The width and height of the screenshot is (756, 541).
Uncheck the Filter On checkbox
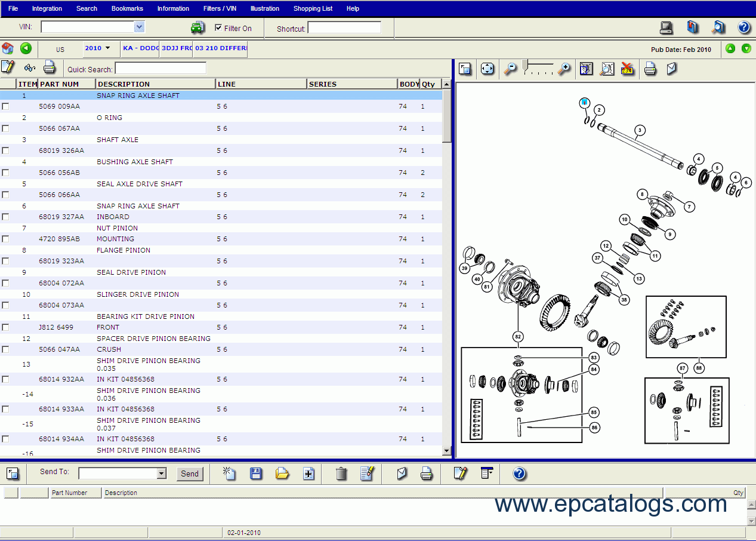coord(218,27)
